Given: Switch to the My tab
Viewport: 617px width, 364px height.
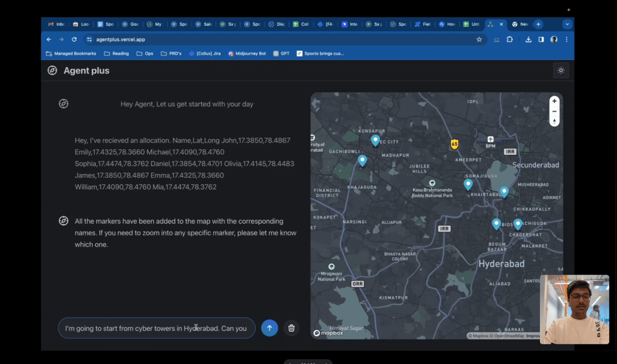Looking at the screenshot, I should (x=155, y=24).
